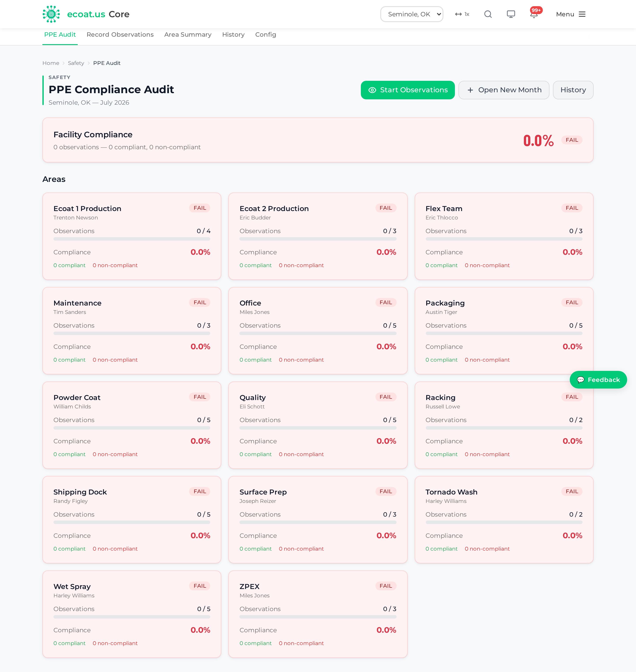Image resolution: width=636 pixels, height=672 pixels.
Task: Open the Area Summary tab
Action: (x=188, y=35)
